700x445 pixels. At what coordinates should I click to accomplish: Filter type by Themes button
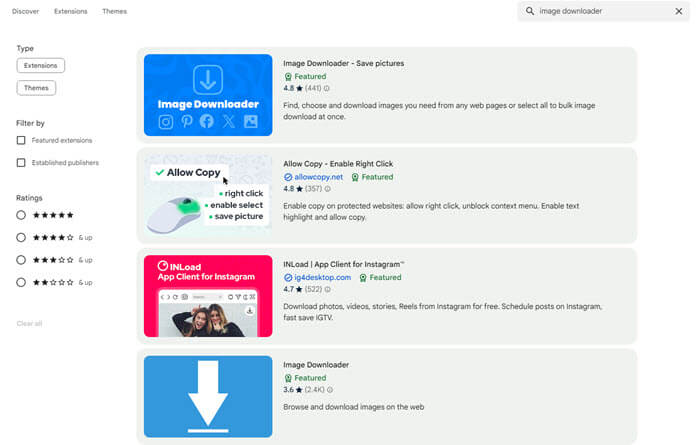(x=36, y=88)
